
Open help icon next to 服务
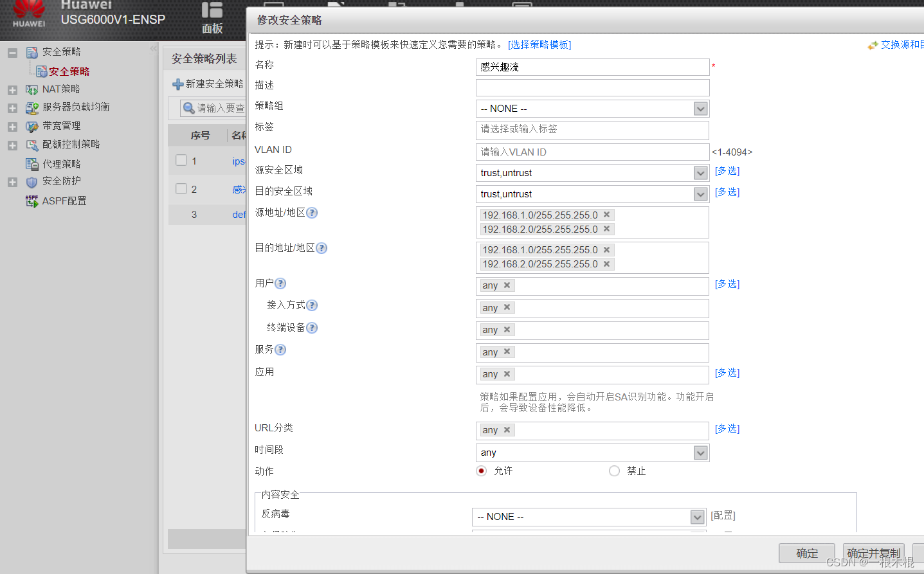point(280,350)
